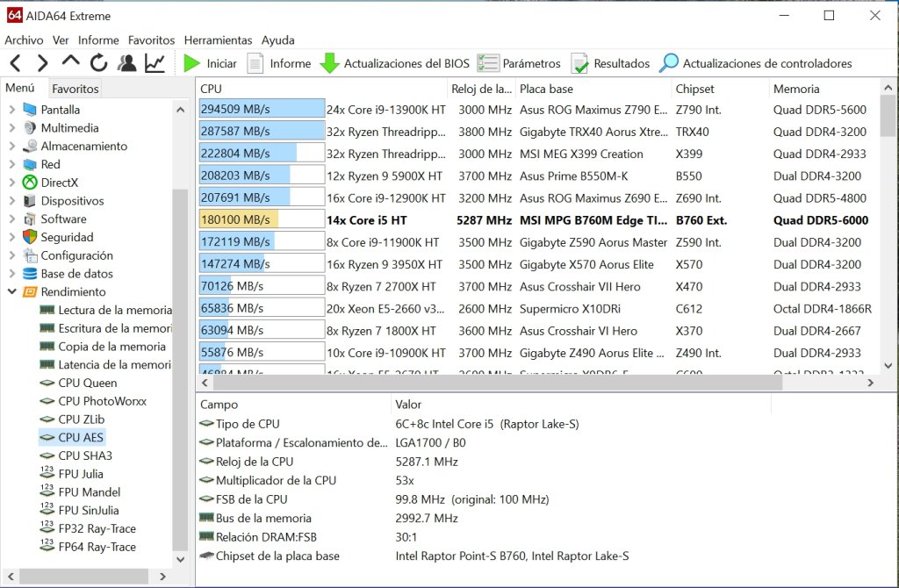Click the refresh toolbar icon
This screenshot has height=588, width=899.
(98, 63)
